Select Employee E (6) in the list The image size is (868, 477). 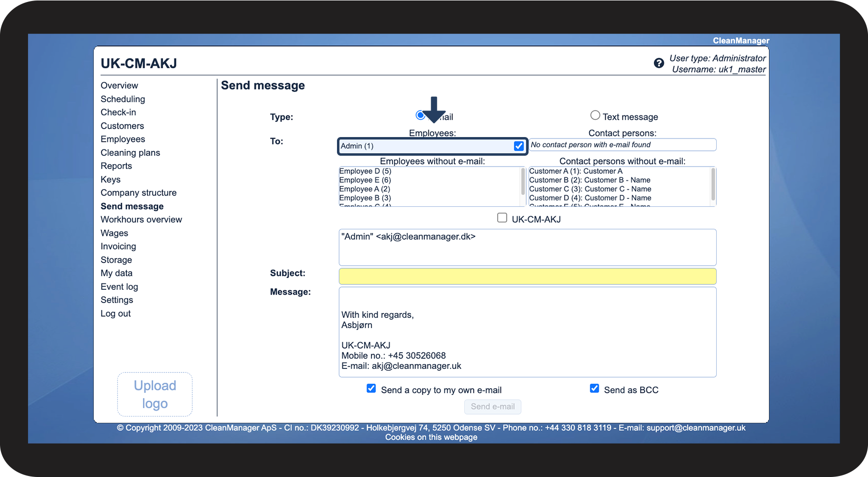[365, 180]
